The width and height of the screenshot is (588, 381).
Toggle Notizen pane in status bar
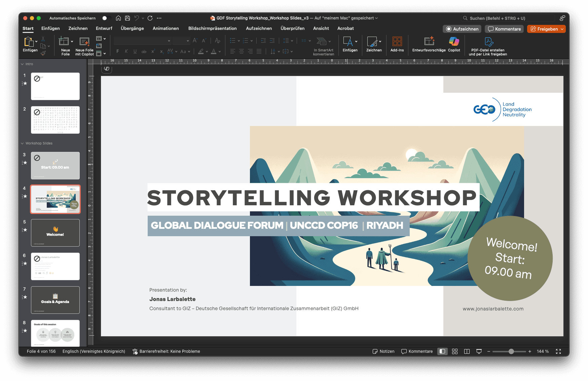383,351
